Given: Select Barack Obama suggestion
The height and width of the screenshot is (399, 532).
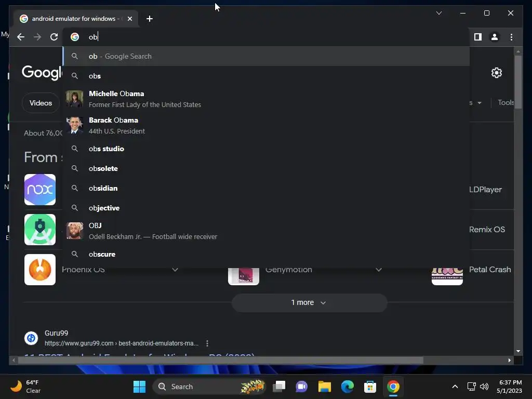Looking at the screenshot, I should 267,126.
